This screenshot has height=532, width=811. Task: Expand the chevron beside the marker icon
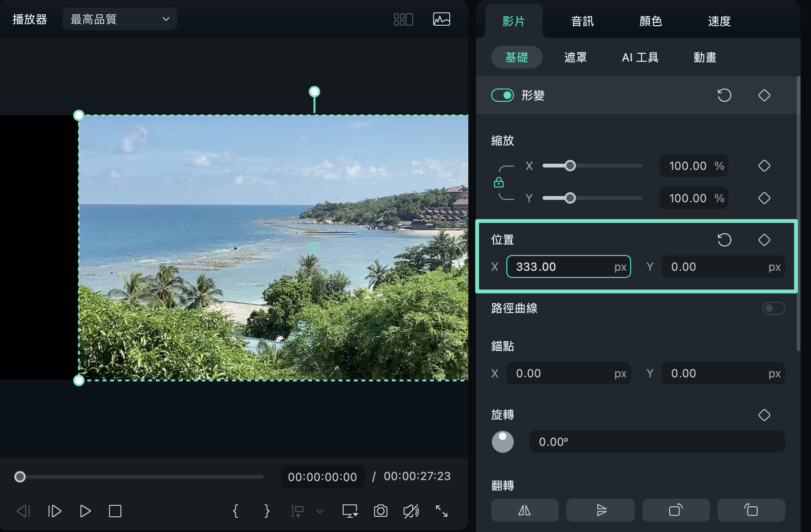[319, 512]
